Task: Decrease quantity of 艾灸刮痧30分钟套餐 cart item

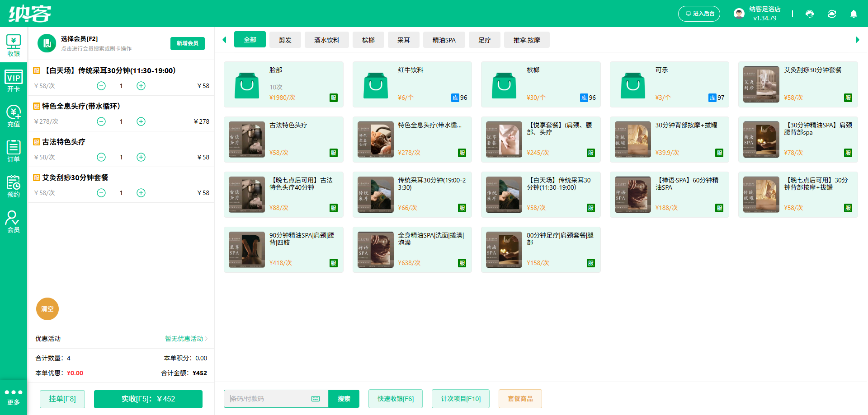Action: coord(101,193)
